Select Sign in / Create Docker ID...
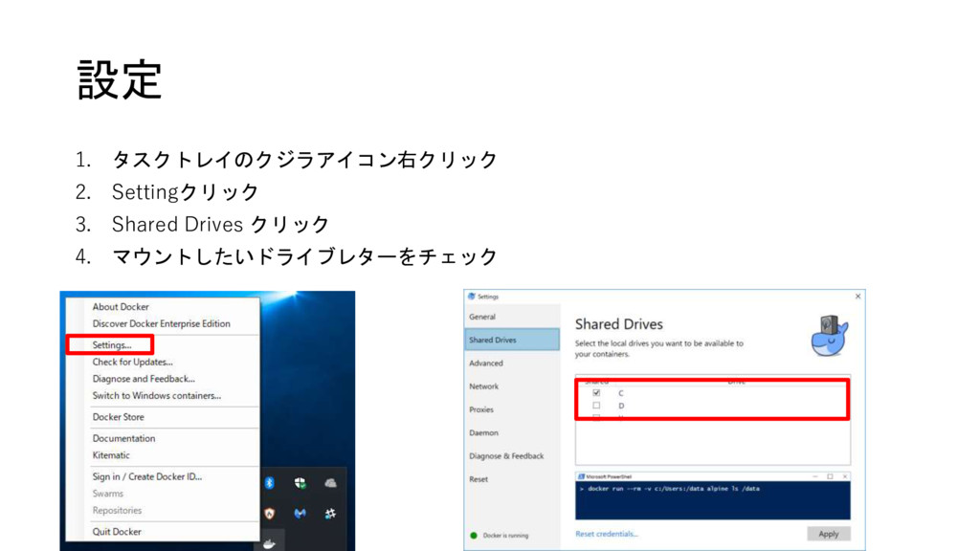Image resolution: width=980 pixels, height=551 pixels. pyautogui.click(x=146, y=476)
